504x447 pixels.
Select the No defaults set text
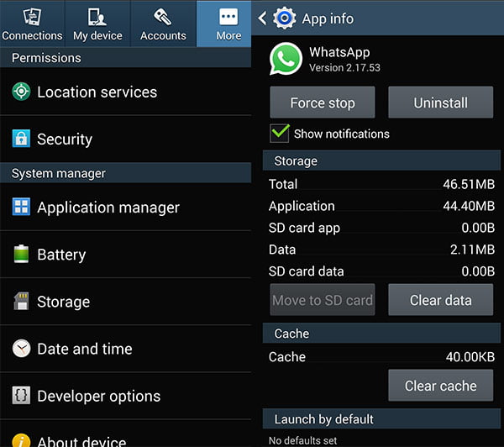[x=302, y=440]
